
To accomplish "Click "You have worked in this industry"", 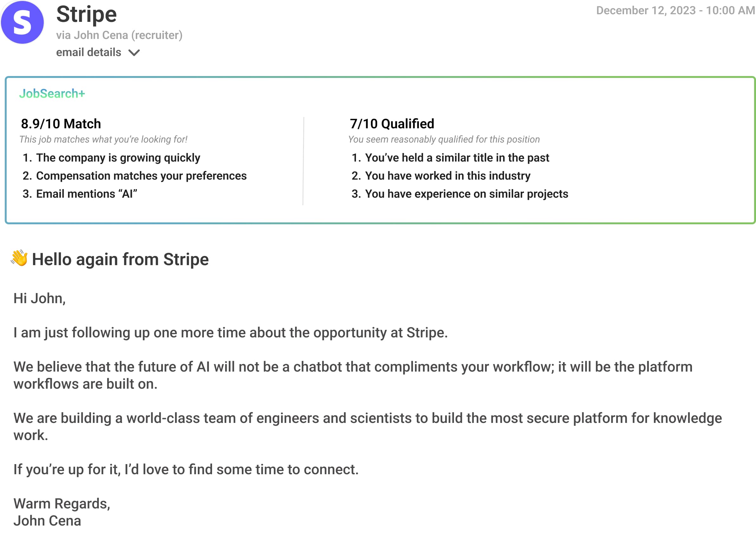I will 448,176.
